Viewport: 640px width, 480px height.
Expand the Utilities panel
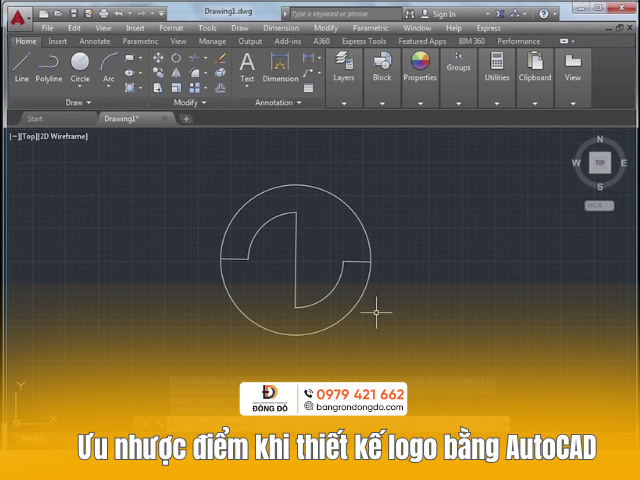tap(497, 104)
